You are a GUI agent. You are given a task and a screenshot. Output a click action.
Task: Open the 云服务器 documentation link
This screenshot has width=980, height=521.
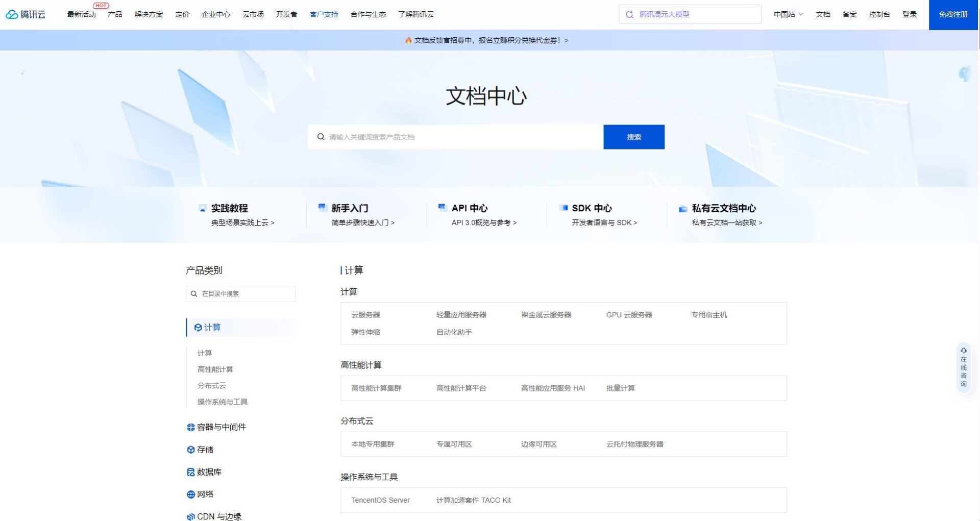366,314
